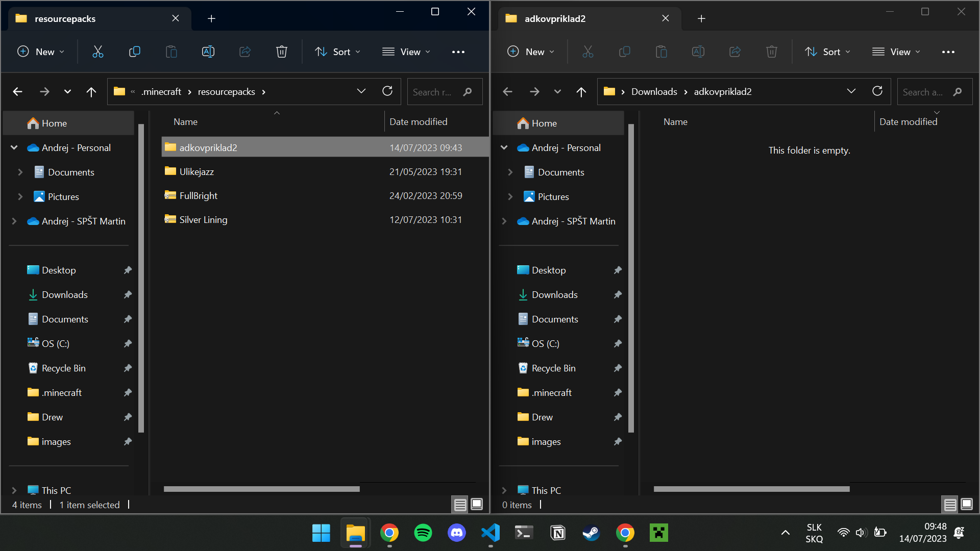This screenshot has width=980, height=551.
Task: Refresh the resourcepacks folder view
Action: point(387,91)
